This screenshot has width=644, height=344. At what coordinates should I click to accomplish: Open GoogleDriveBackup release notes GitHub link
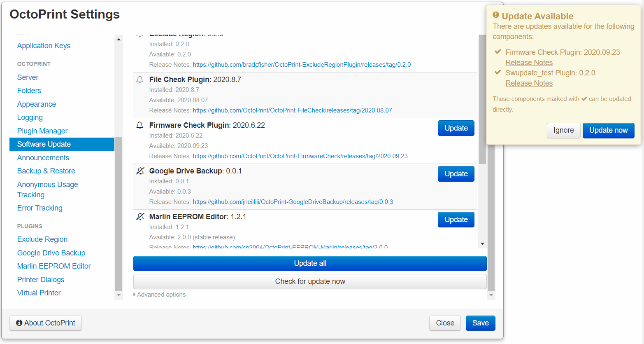[293, 202]
